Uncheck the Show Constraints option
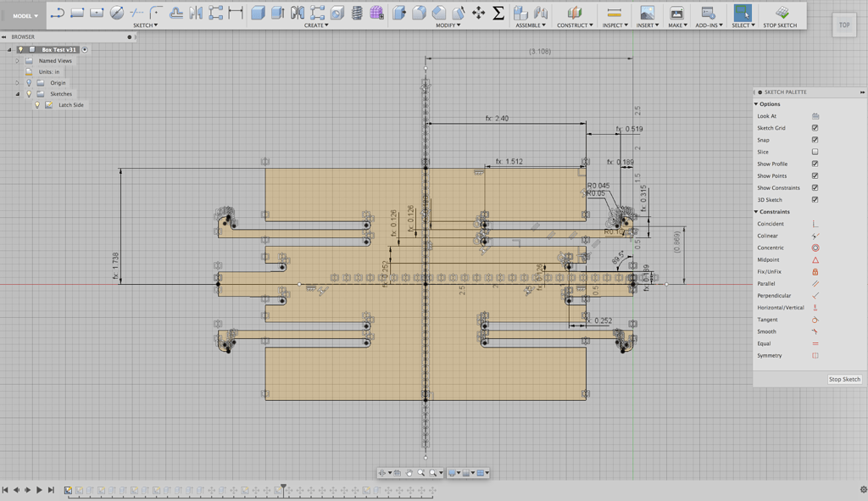The height and width of the screenshot is (501, 868). tap(815, 187)
